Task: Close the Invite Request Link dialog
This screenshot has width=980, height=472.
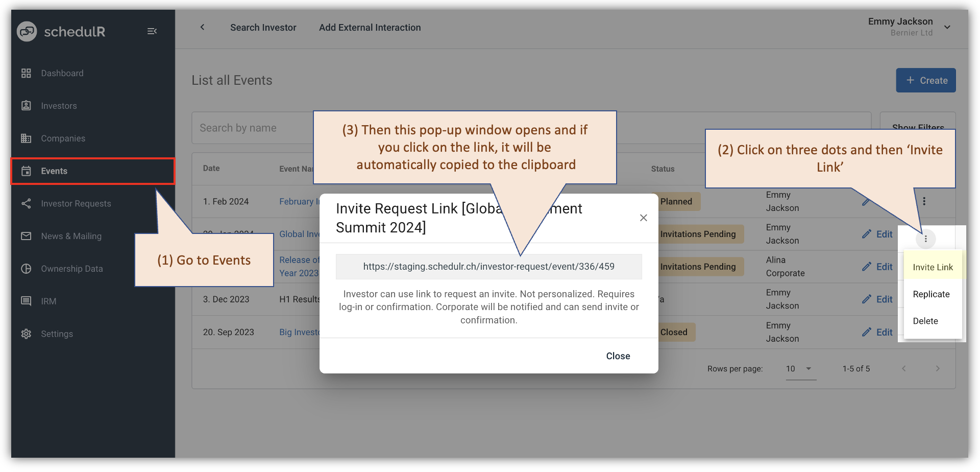Action: (x=618, y=356)
